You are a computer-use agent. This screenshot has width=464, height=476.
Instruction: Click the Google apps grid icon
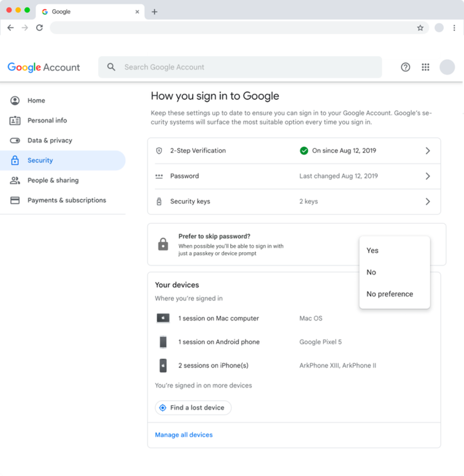425,67
